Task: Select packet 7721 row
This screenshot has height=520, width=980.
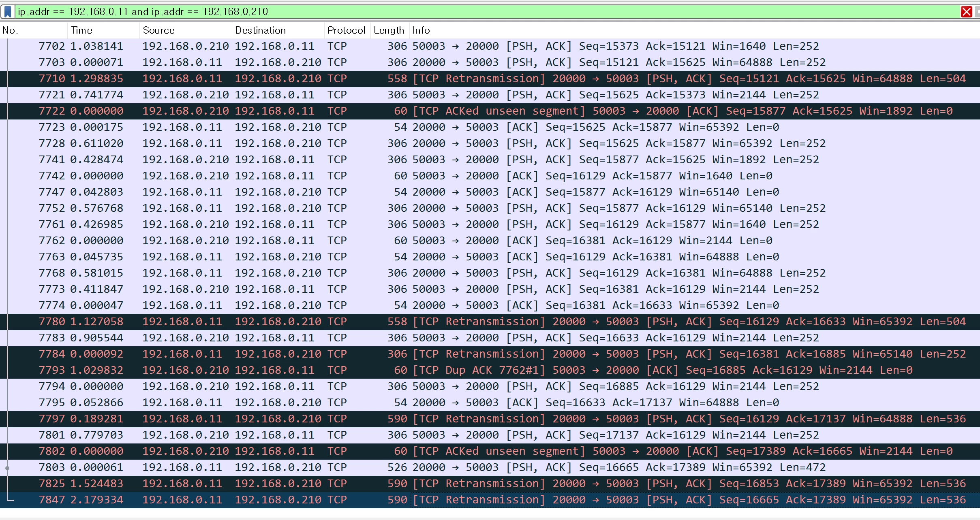Action: coord(490,95)
